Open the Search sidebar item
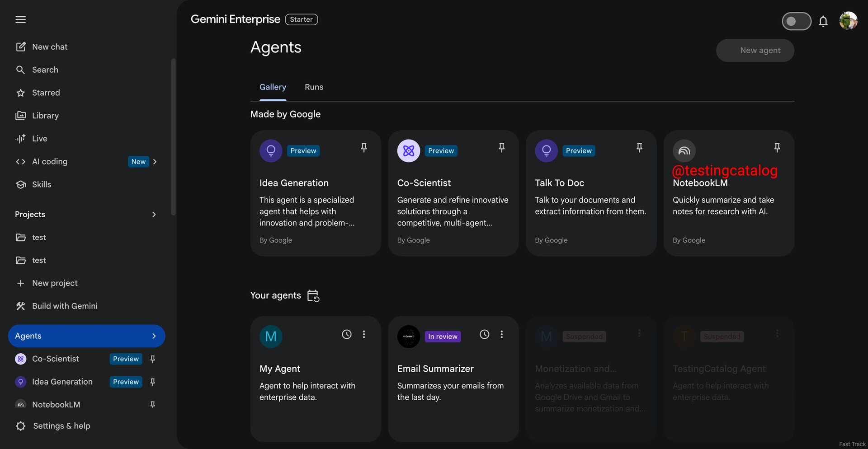Screen dimensions: 868x449 coord(45,70)
